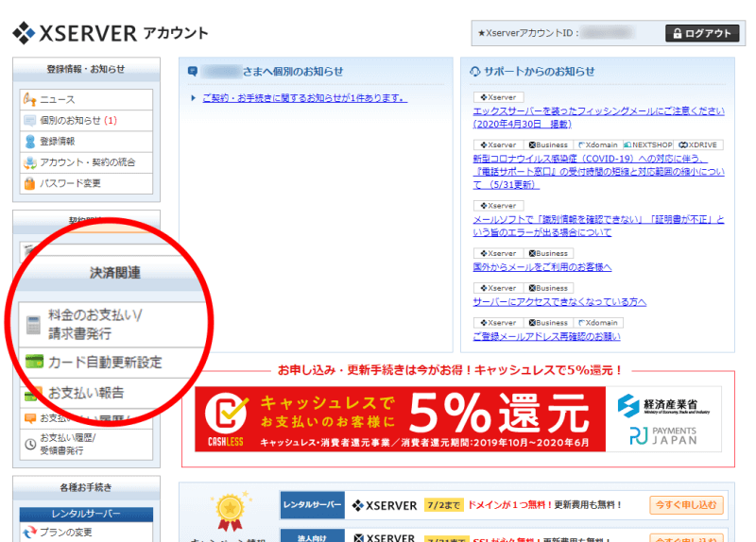
Task: Click the calculator icon beside 料金のお支払い
Action: pos(33,325)
